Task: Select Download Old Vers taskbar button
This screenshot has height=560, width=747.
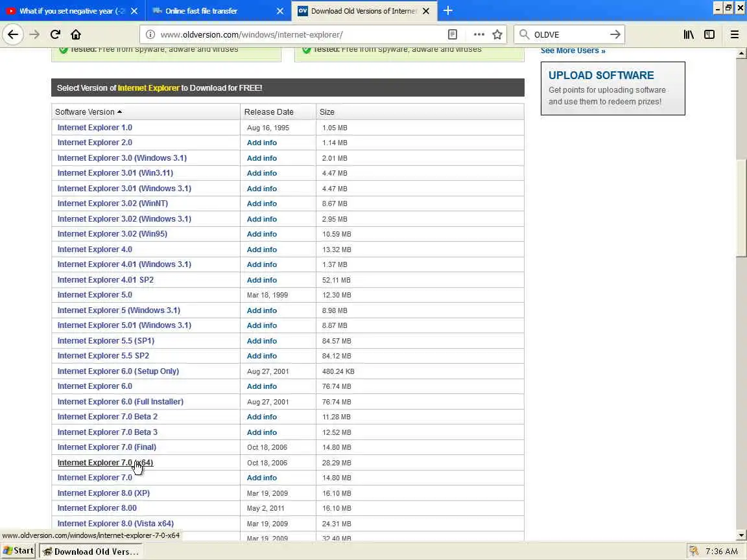Action: (91, 552)
